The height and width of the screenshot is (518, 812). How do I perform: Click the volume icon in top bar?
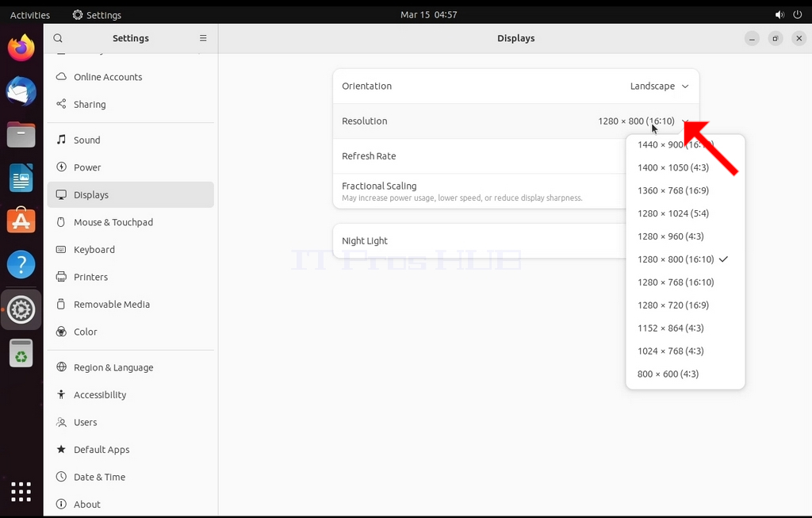click(x=779, y=14)
